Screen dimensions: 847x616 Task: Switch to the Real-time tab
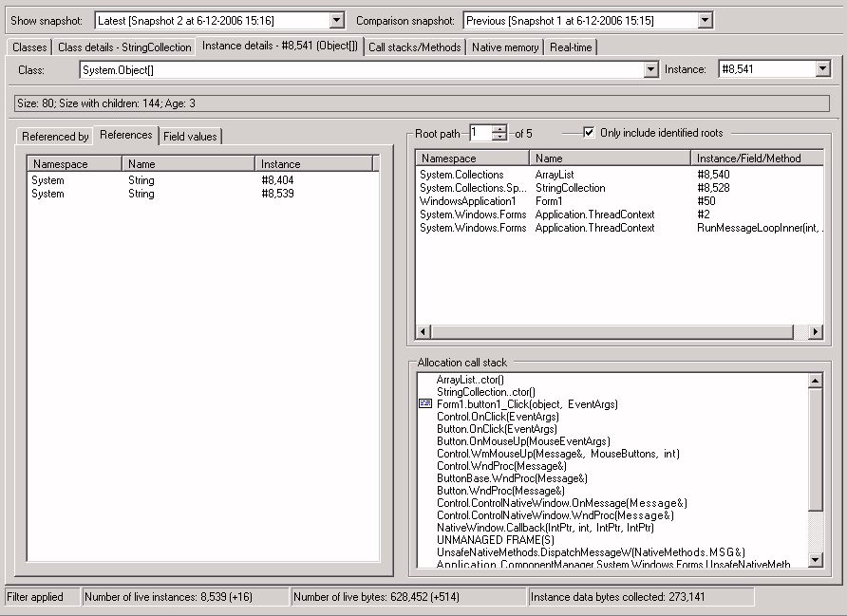click(x=571, y=47)
